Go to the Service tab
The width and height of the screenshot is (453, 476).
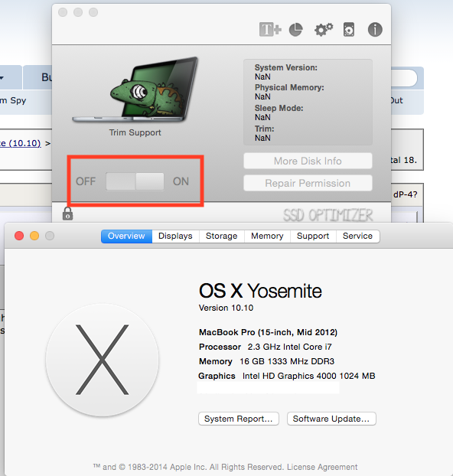tap(357, 236)
